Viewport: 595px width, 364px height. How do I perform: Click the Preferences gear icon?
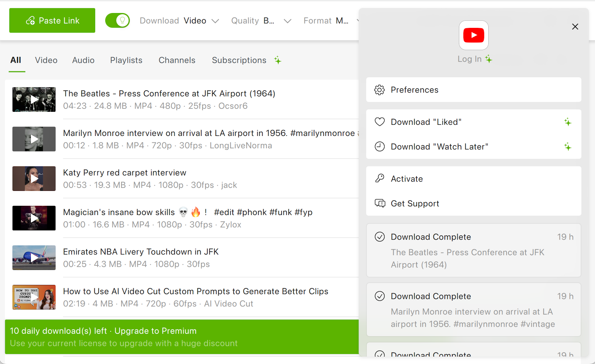coord(379,90)
